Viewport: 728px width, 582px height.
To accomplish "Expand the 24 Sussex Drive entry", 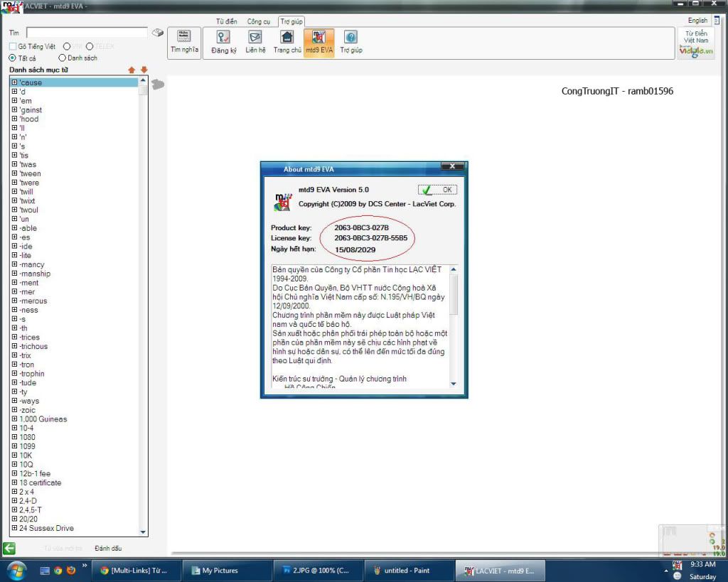I will (14, 528).
